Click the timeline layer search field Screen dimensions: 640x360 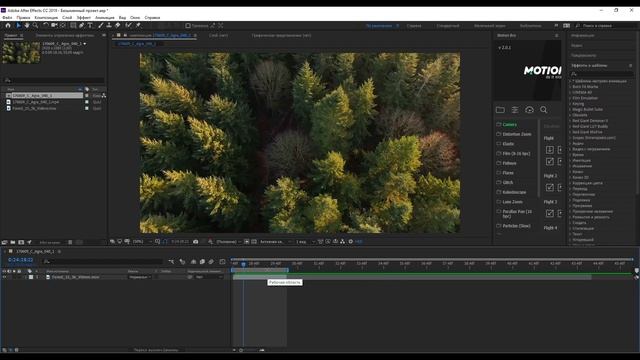point(103,262)
